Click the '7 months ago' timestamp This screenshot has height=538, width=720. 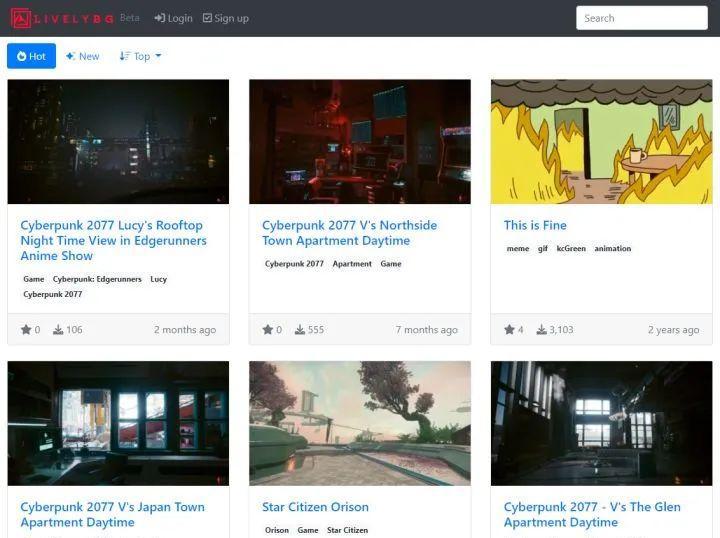coord(427,330)
